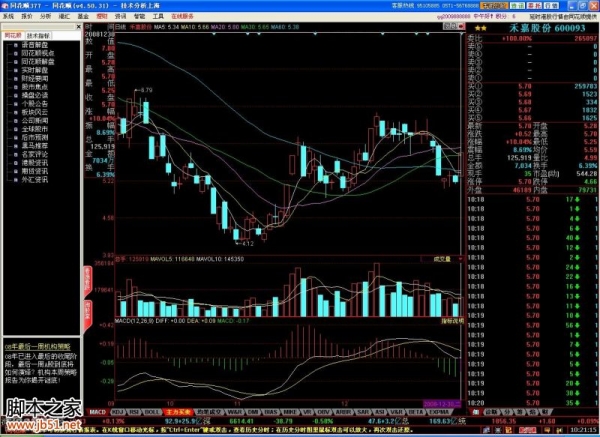Switch to the ASI indicator tab
Image resolution: width=600 pixels, height=437 pixels.
(x=380, y=412)
